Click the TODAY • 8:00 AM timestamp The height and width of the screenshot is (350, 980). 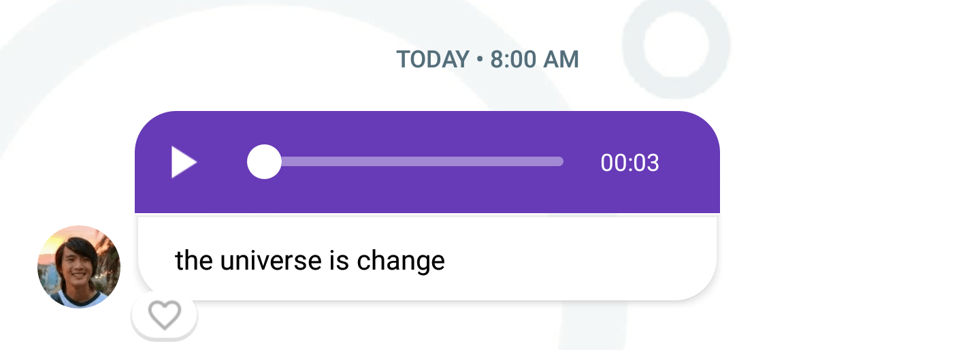(x=487, y=60)
